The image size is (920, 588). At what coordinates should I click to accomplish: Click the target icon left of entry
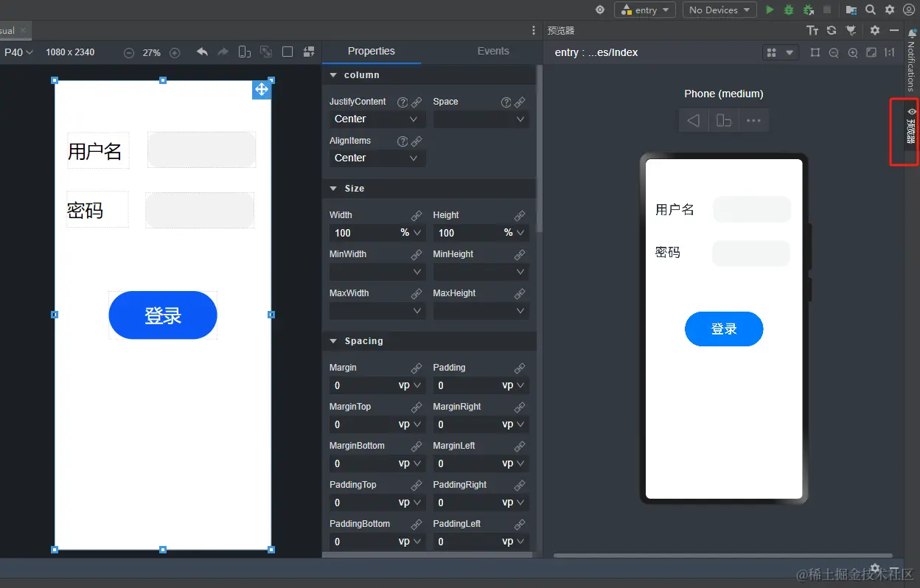coord(600,10)
